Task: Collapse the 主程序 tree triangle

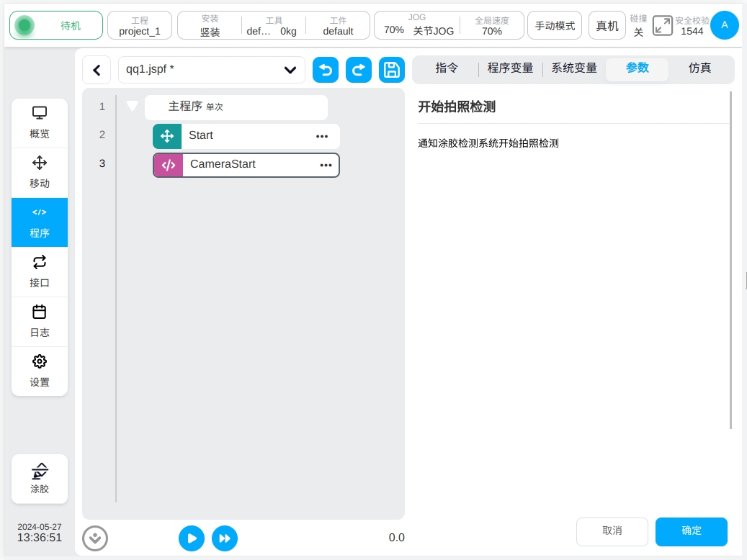Action: (132, 106)
